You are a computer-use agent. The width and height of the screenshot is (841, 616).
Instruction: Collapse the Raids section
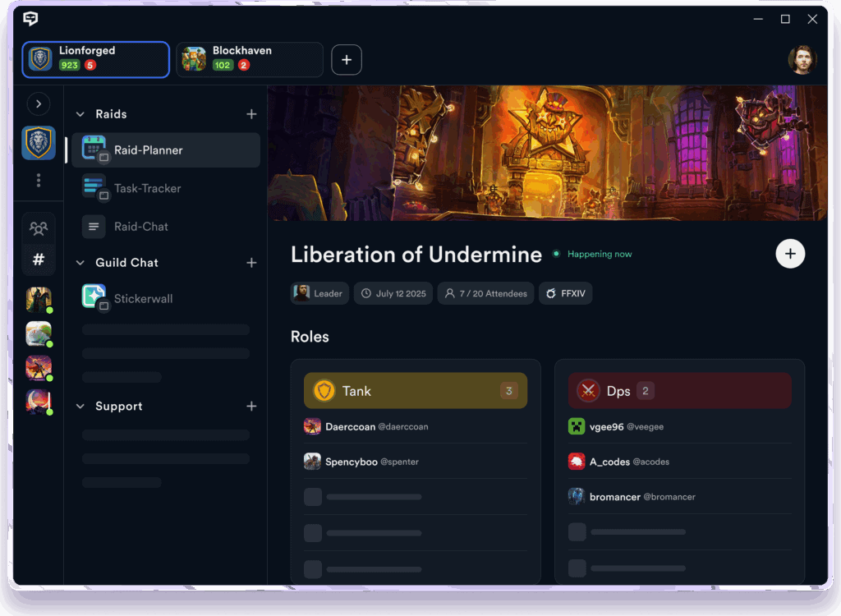tap(80, 114)
